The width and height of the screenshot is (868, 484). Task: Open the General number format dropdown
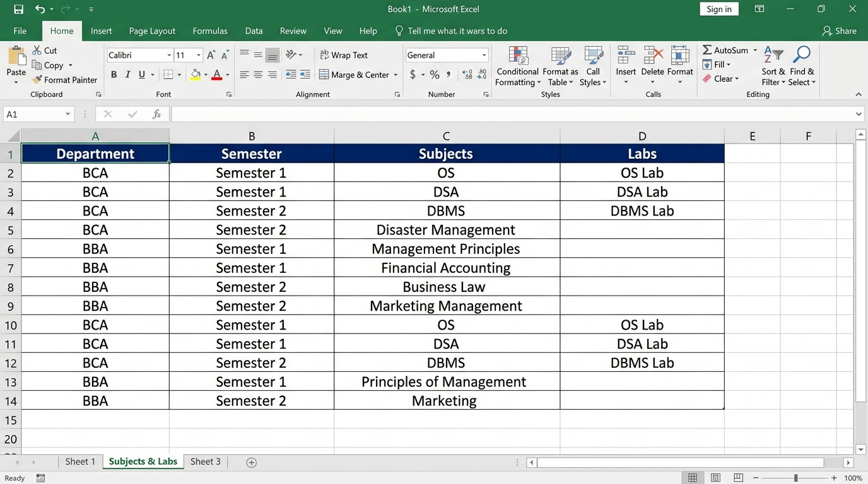pyautogui.click(x=484, y=55)
